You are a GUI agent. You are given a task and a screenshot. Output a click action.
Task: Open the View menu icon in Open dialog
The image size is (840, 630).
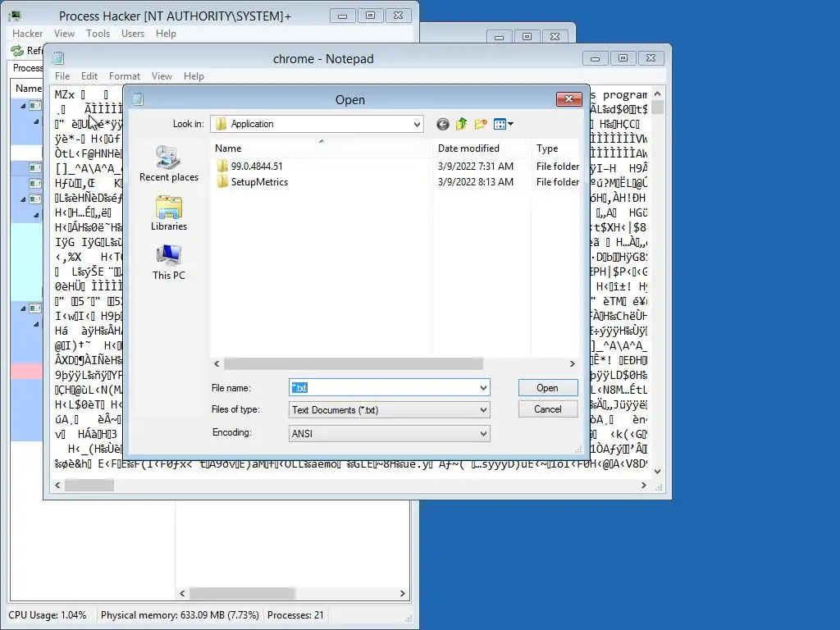point(503,125)
